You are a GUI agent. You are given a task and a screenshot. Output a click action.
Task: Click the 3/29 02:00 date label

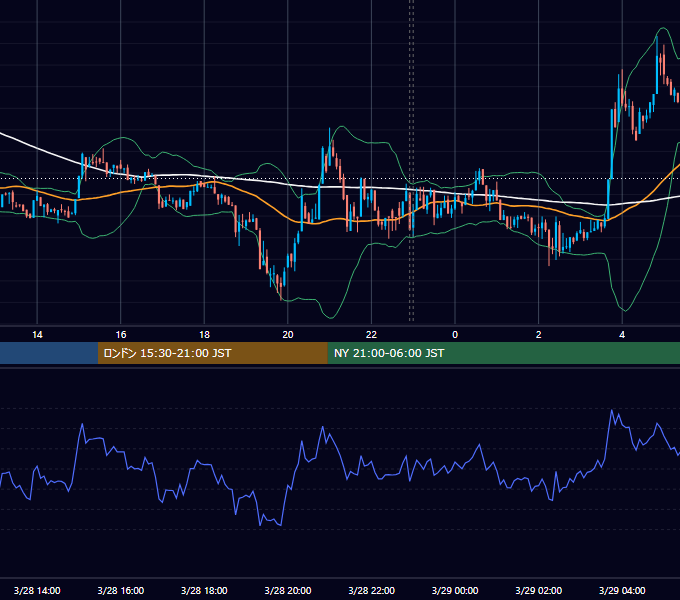point(539,590)
